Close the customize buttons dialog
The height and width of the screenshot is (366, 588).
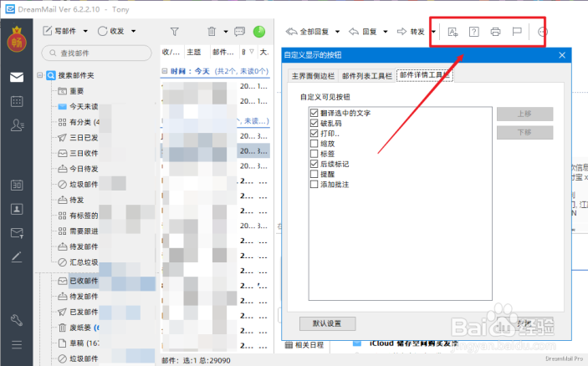tap(562, 55)
